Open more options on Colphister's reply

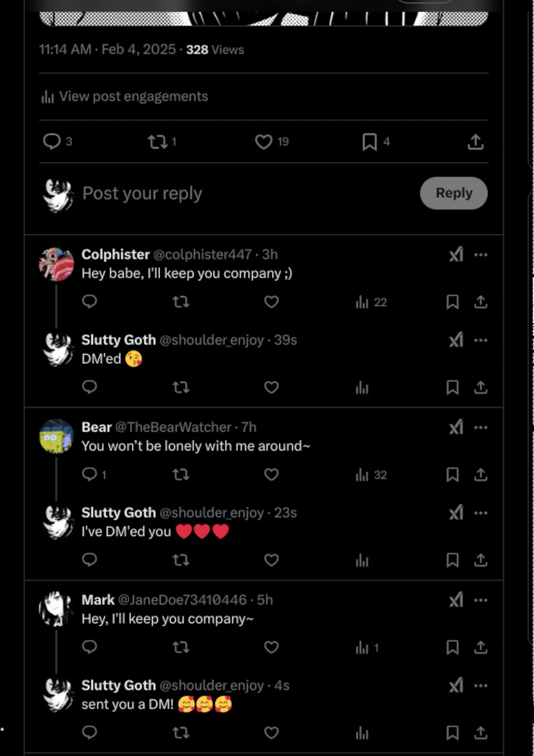[x=481, y=255]
